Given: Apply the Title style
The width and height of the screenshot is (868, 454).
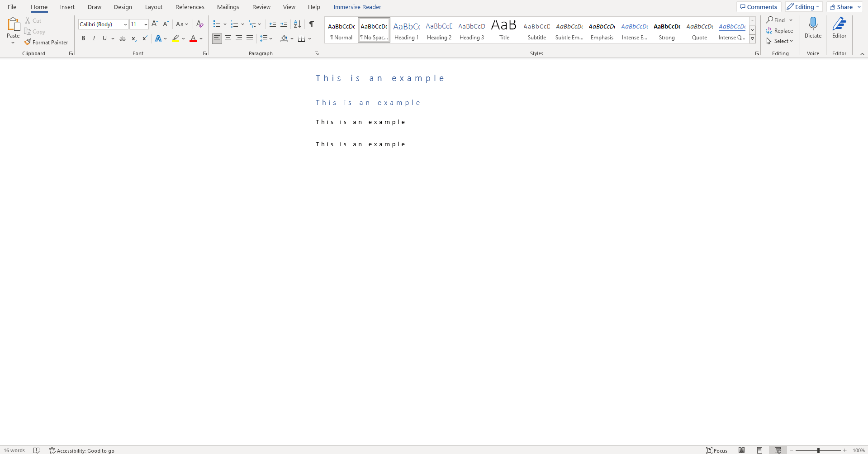Looking at the screenshot, I should [x=504, y=30].
